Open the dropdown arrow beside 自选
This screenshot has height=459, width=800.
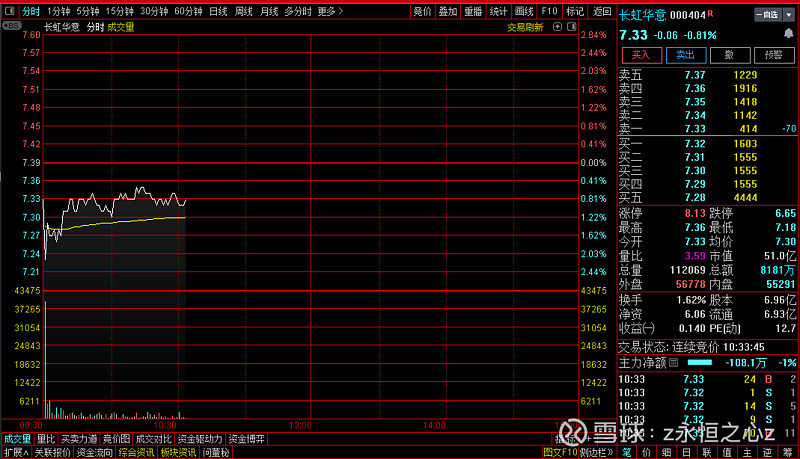click(789, 15)
